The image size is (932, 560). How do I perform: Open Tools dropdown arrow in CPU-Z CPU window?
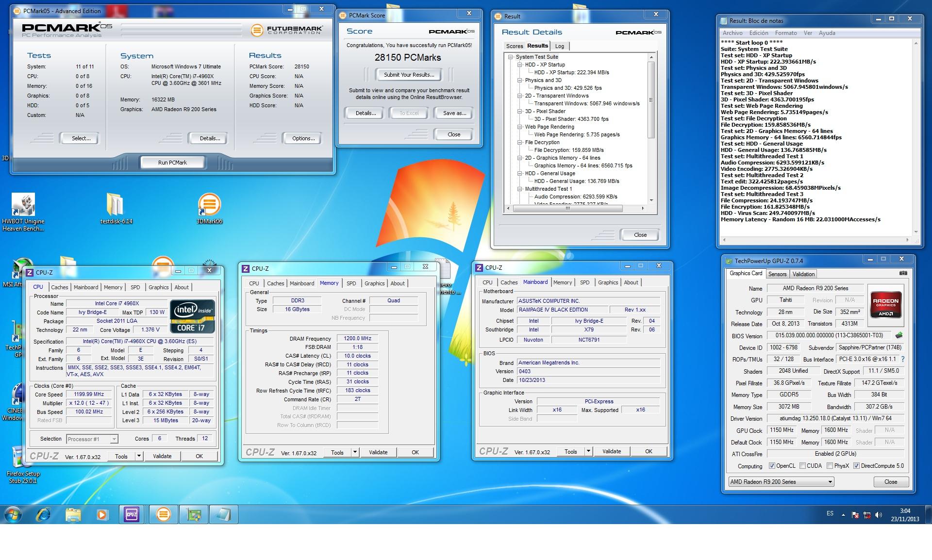pyautogui.click(x=139, y=456)
